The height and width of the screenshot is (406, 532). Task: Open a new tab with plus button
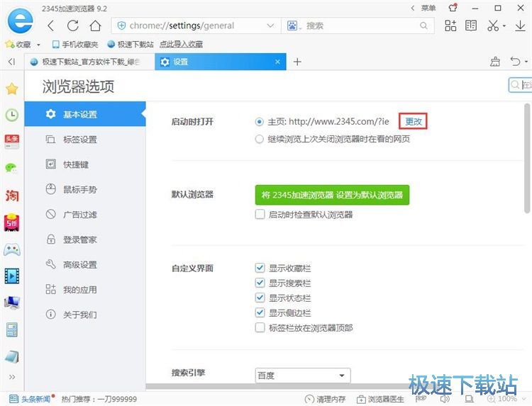297,62
